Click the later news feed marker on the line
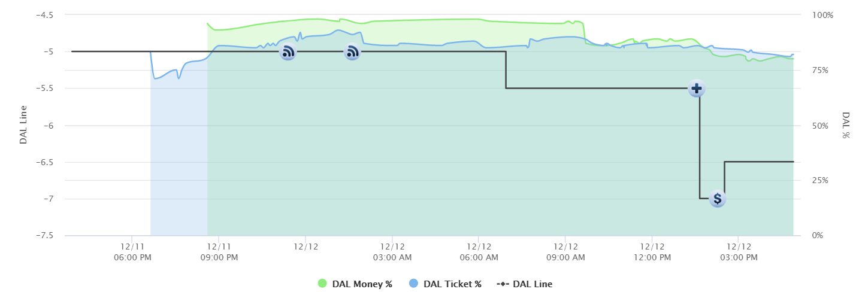 click(352, 52)
